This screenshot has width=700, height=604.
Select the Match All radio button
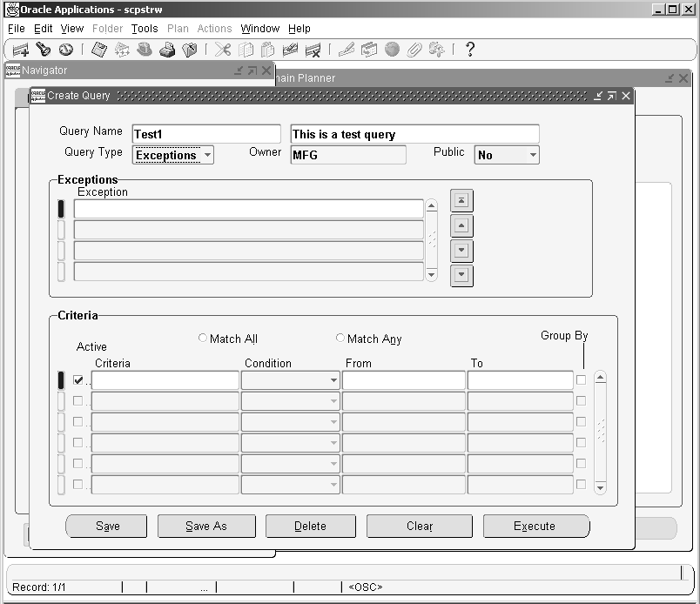tap(203, 338)
